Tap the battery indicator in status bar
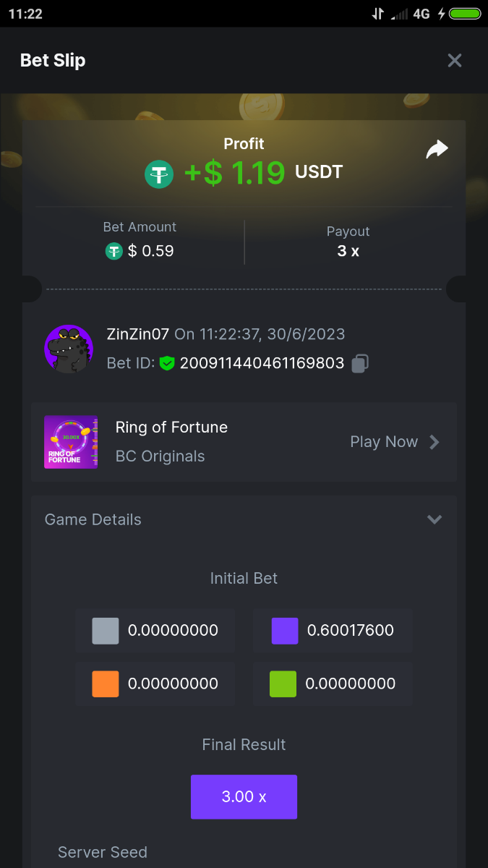488x868 pixels. tap(465, 14)
